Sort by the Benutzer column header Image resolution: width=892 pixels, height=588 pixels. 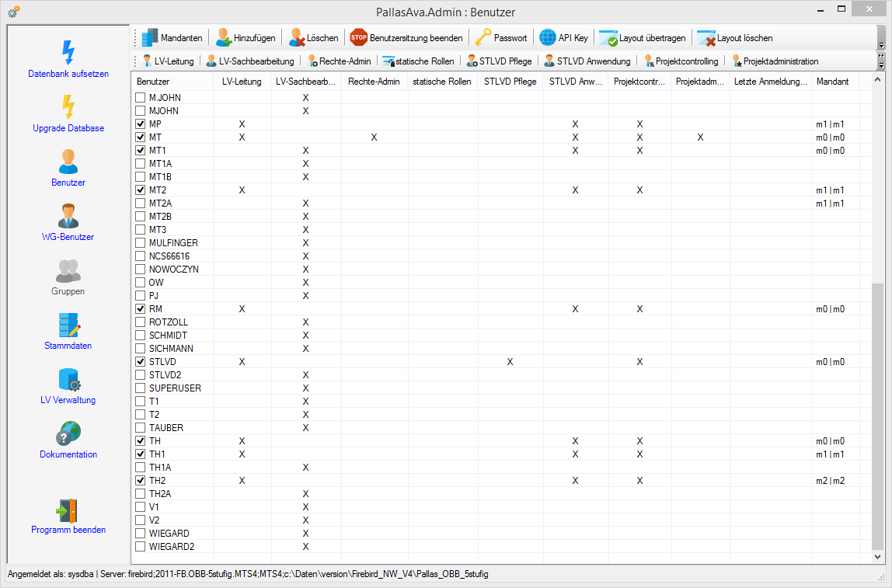(x=172, y=82)
